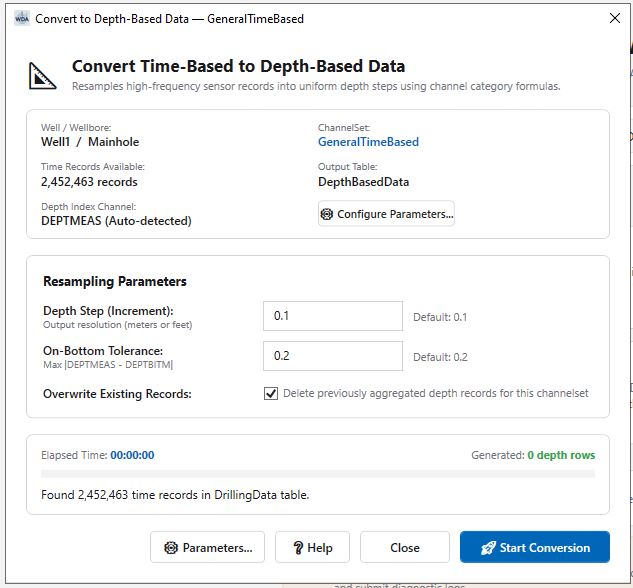
Task: Click 'Found 2,452,463 time records' status message
Action: pos(175,495)
